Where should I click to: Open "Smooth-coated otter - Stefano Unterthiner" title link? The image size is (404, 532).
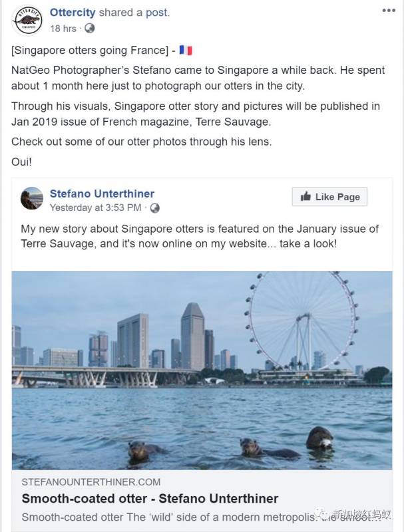[150, 498]
